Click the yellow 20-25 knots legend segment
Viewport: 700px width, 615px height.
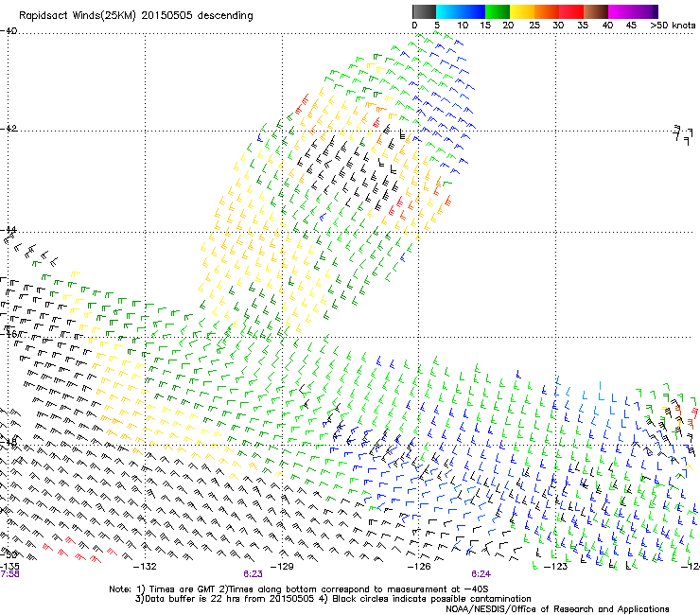pos(522,11)
